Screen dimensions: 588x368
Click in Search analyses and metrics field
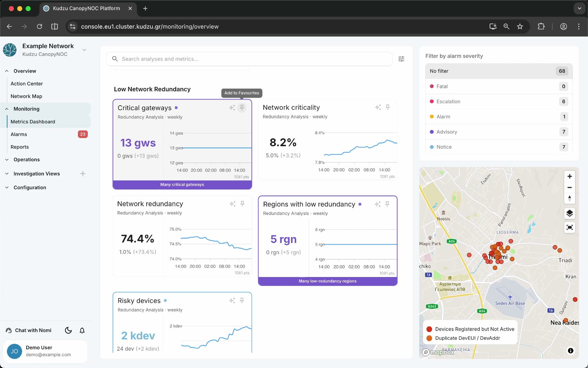tap(249, 59)
